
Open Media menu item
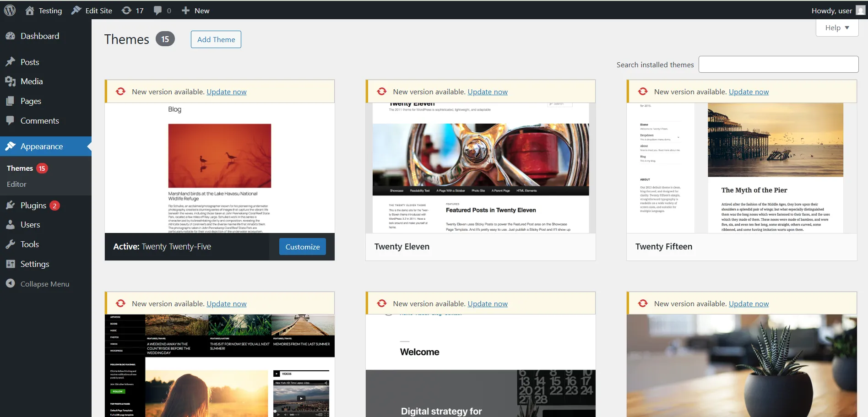[x=46, y=81]
